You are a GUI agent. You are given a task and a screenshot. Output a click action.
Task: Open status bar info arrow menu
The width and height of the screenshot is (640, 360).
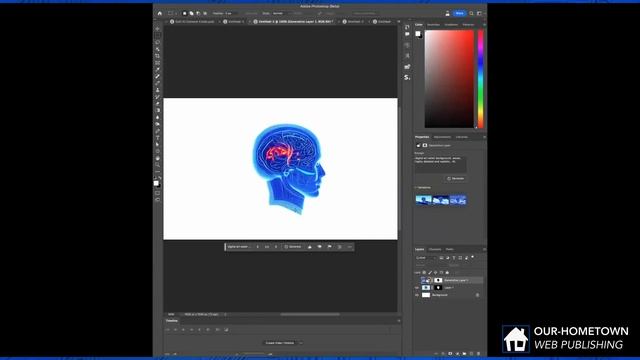pyautogui.click(x=225, y=315)
